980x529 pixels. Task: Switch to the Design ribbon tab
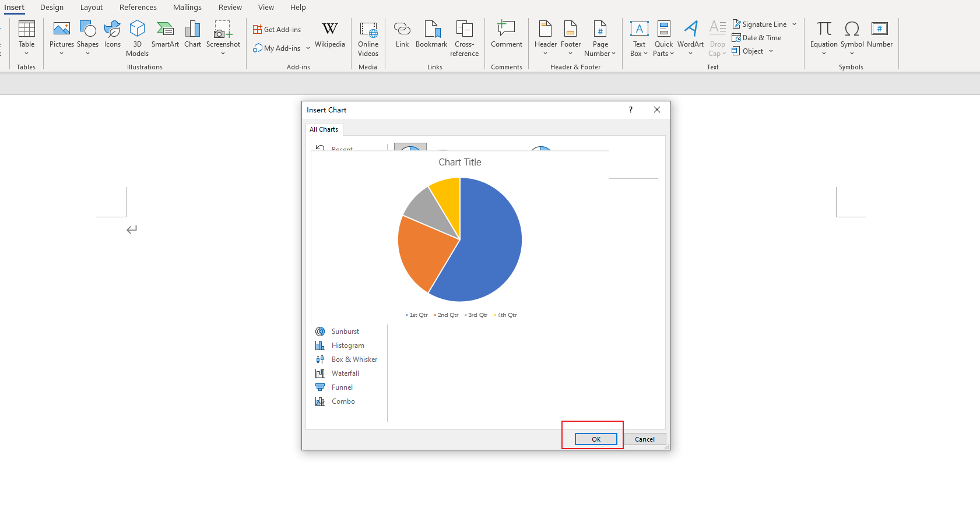(x=52, y=7)
